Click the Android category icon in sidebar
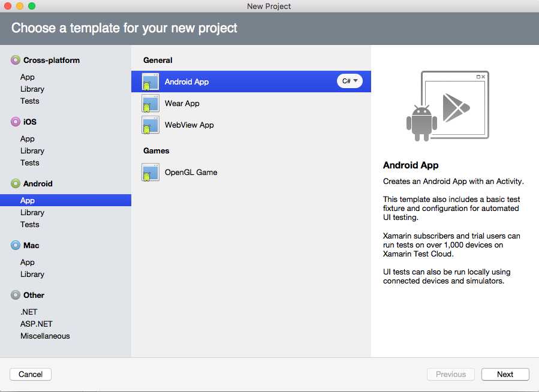The width and height of the screenshot is (539, 392). coord(16,183)
